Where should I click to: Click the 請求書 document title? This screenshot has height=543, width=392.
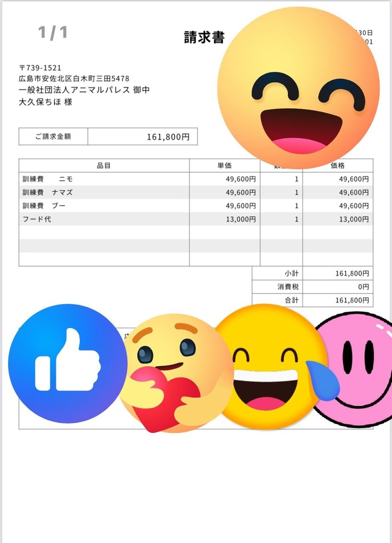tap(204, 37)
